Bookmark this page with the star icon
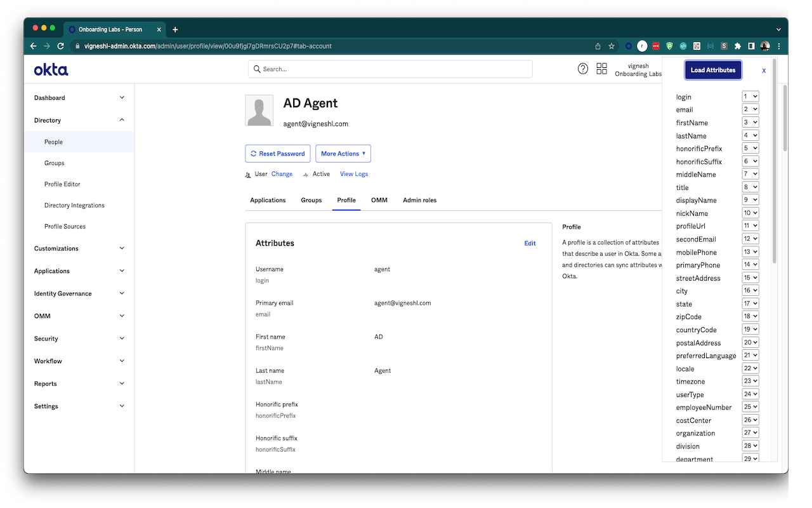812x508 pixels. point(612,46)
